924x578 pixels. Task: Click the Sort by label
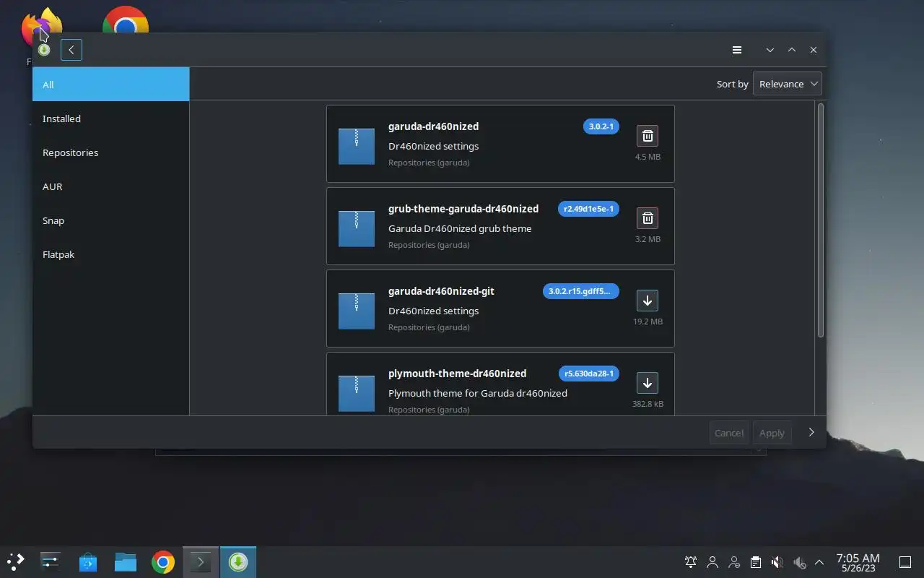tap(732, 84)
